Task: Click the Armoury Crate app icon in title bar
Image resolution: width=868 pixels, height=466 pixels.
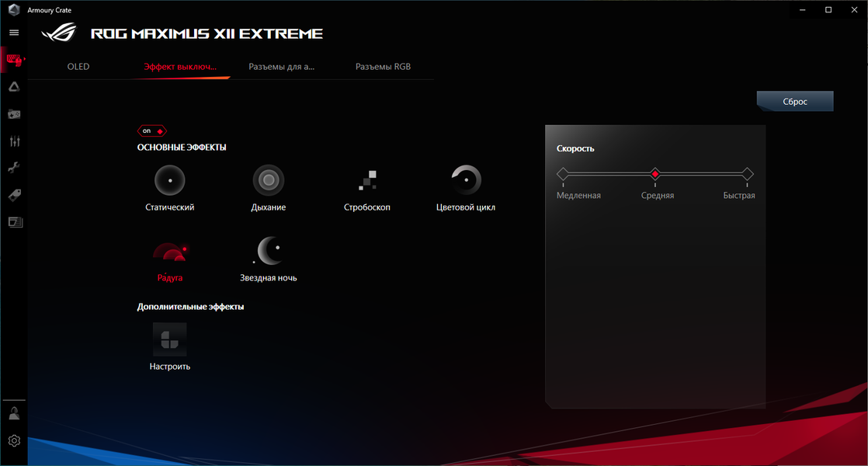Action: point(14,9)
